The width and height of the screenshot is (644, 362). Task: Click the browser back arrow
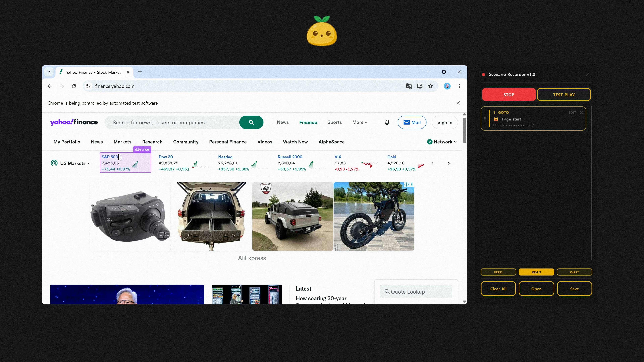click(x=50, y=86)
